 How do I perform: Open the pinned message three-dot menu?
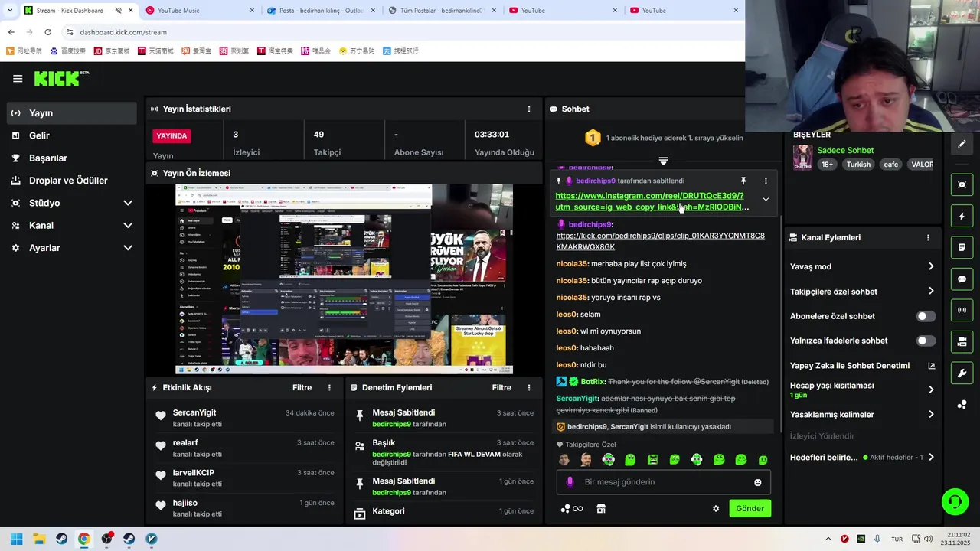pyautogui.click(x=766, y=181)
